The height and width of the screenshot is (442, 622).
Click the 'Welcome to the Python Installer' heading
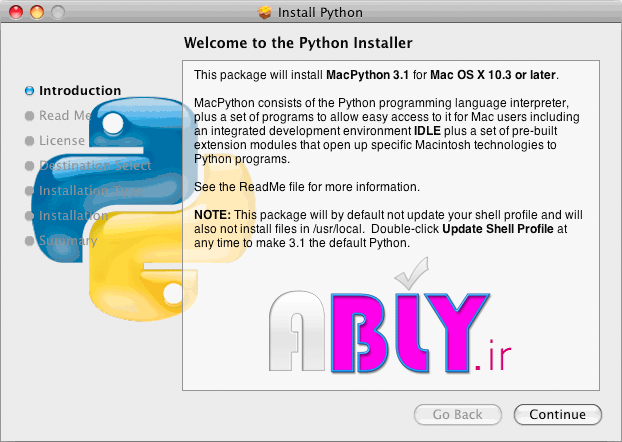coord(298,43)
